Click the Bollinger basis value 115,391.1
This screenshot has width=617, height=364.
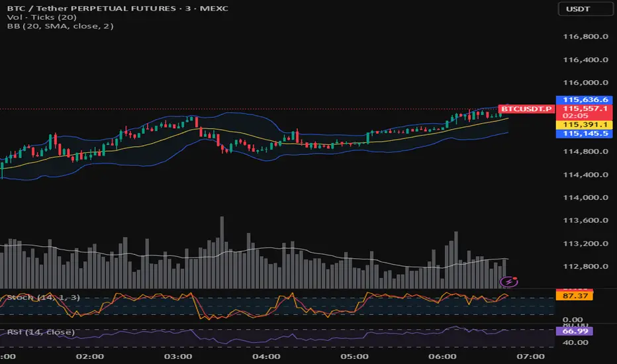pos(585,124)
